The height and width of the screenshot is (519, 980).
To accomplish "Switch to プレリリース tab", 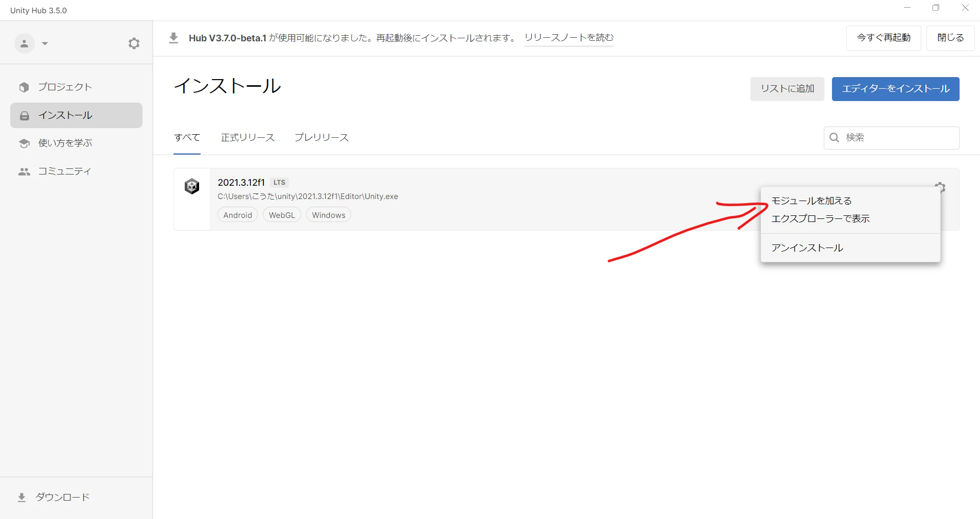I will click(x=322, y=138).
